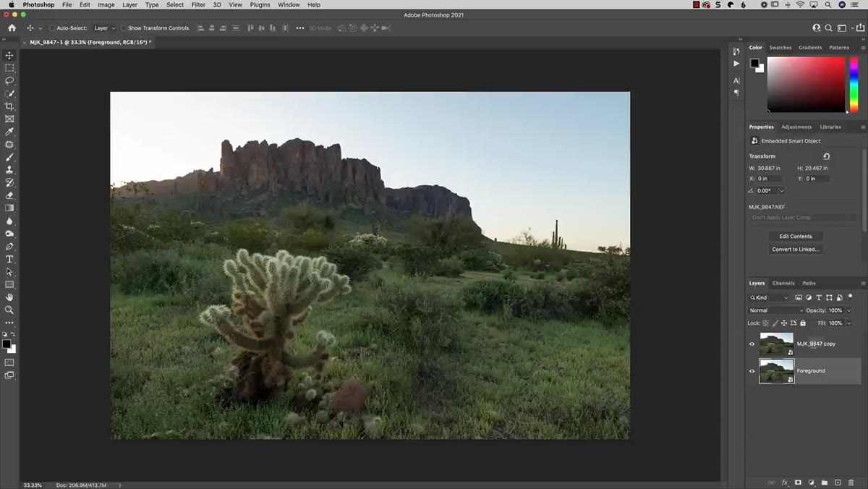Open the History panel icon
This screenshot has height=489, width=868.
pyautogui.click(x=736, y=51)
